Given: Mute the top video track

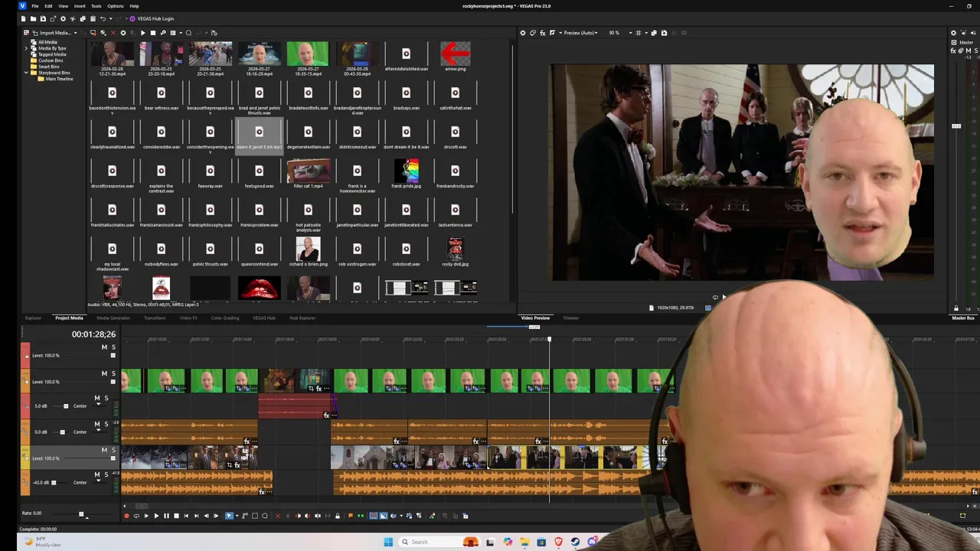Looking at the screenshot, I should pos(104,347).
